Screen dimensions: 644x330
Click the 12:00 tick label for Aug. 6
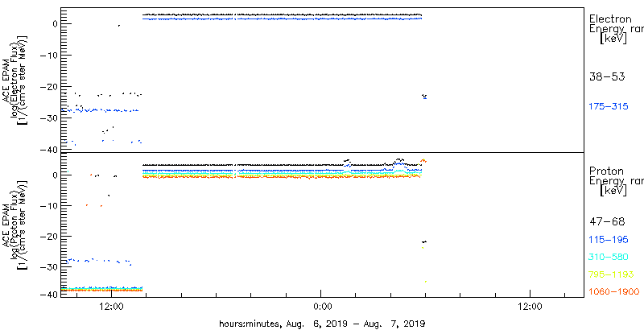pyautogui.click(x=112, y=306)
